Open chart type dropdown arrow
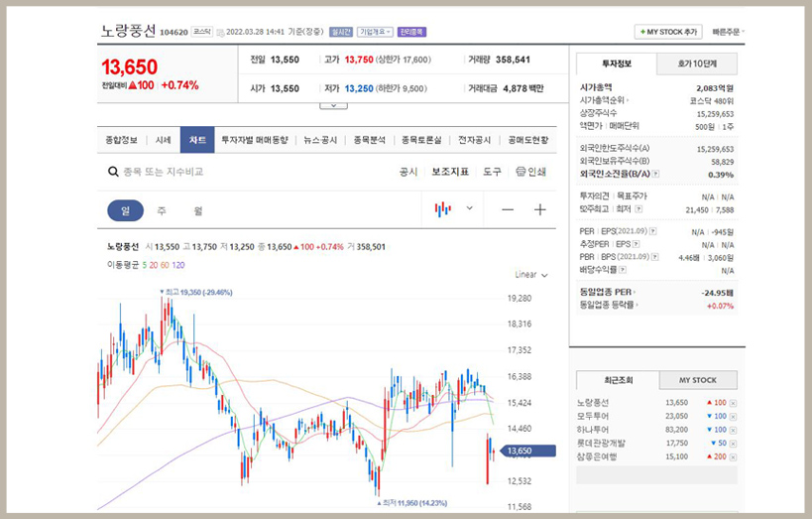Viewport: 812px width, 519px height. click(x=469, y=208)
